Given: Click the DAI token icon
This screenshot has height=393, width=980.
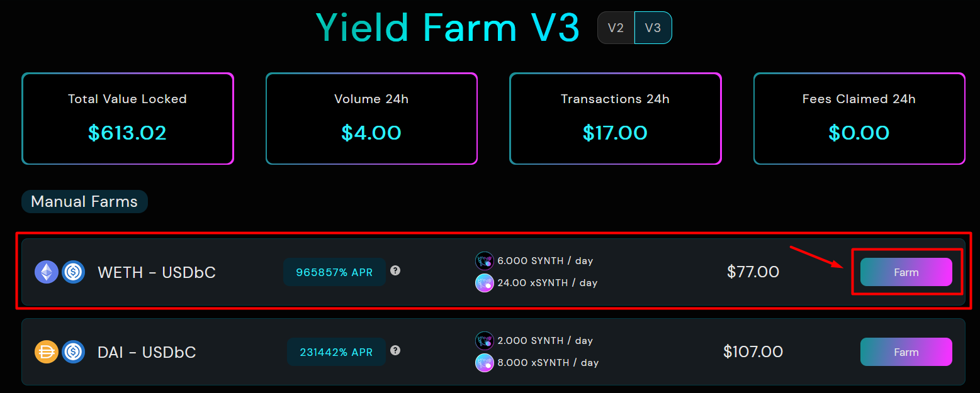Looking at the screenshot, I should click(46, 351).
